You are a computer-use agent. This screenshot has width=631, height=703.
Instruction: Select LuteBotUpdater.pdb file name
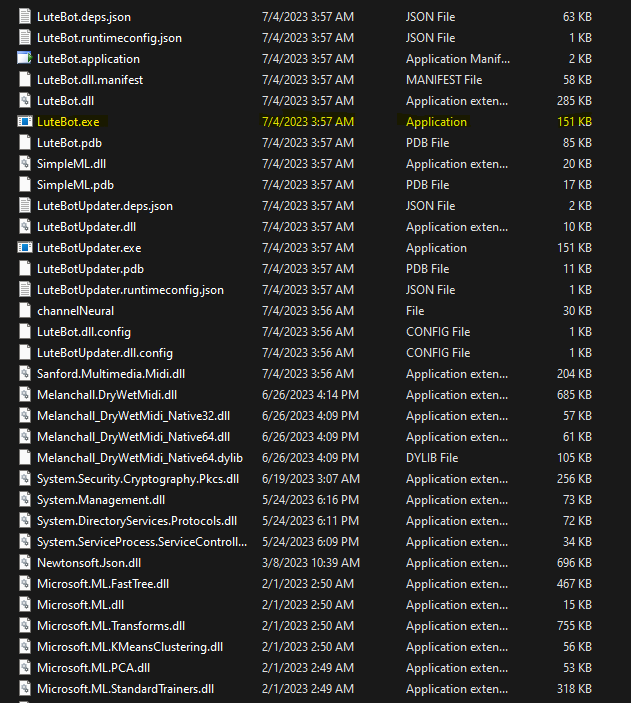(x=90, y=269)
